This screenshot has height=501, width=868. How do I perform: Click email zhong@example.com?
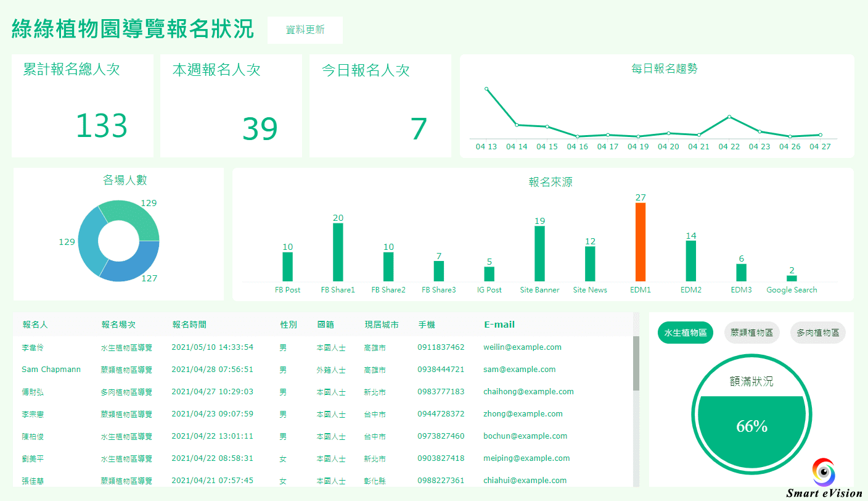(523, 414)
